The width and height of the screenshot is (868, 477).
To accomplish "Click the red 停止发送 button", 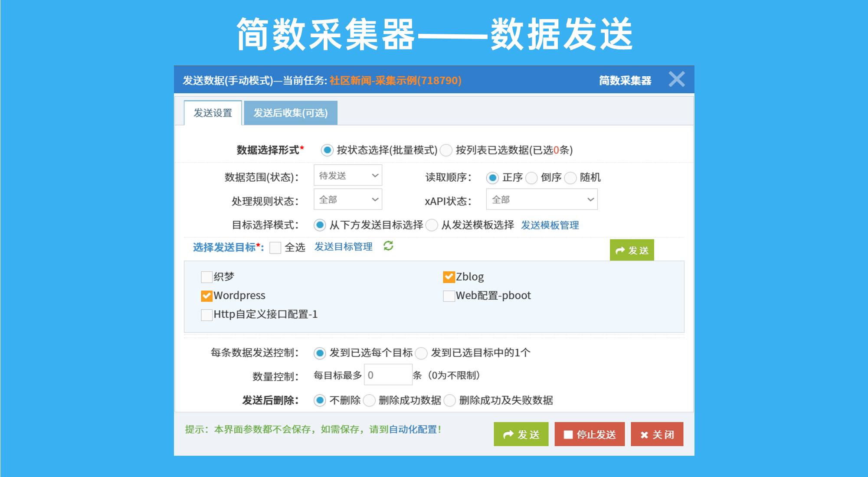I will point(590,434).
